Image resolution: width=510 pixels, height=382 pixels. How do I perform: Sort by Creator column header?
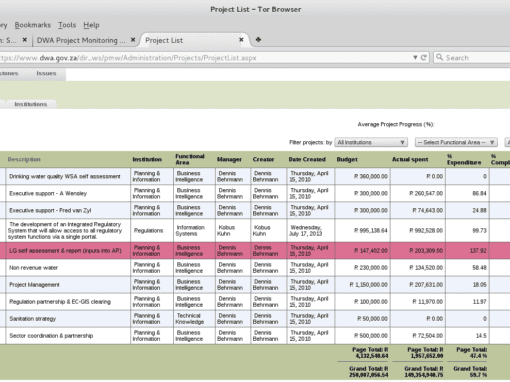tap(263, 159)
